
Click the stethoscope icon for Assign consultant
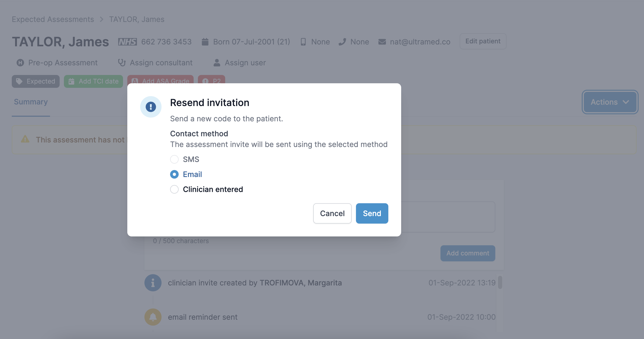pos(122,63)
